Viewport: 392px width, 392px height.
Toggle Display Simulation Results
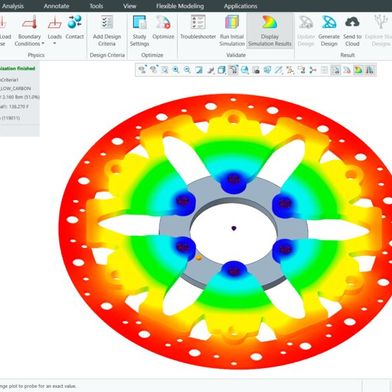click(270, 31)
